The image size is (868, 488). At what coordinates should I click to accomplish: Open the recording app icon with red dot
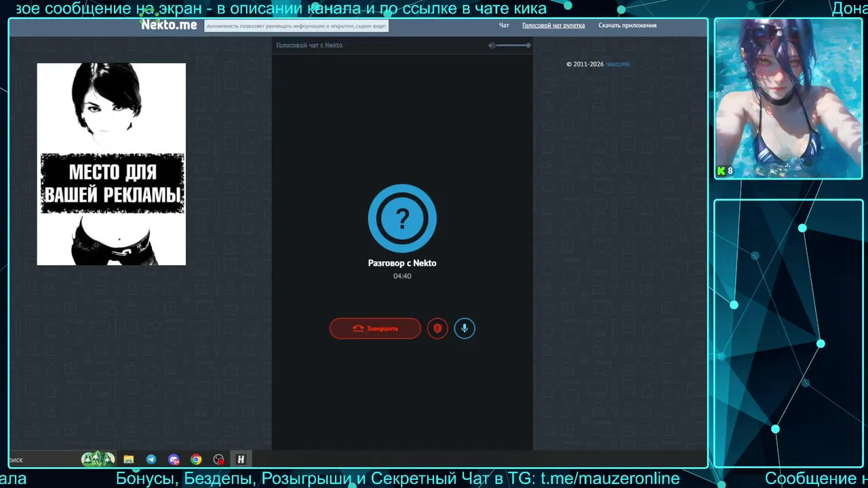tap(218, 460)
